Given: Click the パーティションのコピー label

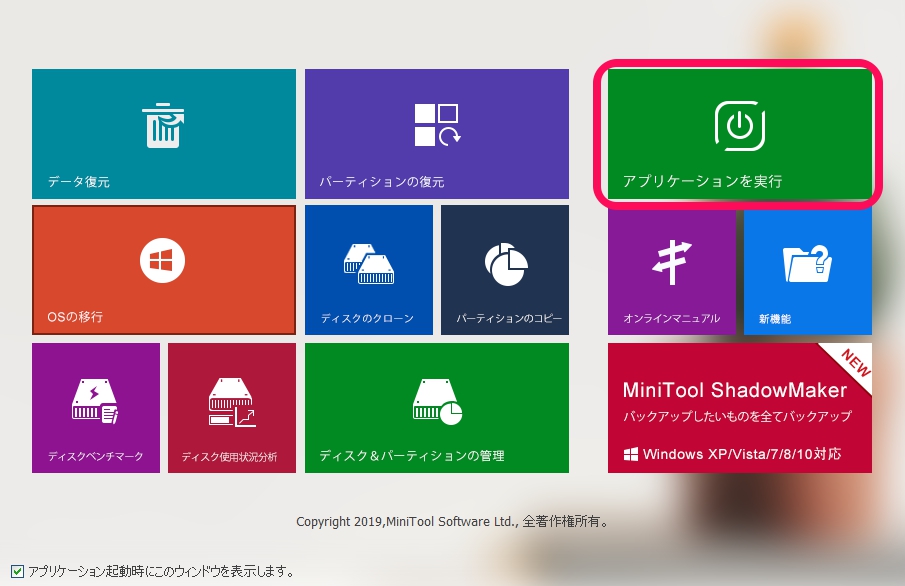Looking at the screenshot, I should pyautogui.click(x=508, y=319).
